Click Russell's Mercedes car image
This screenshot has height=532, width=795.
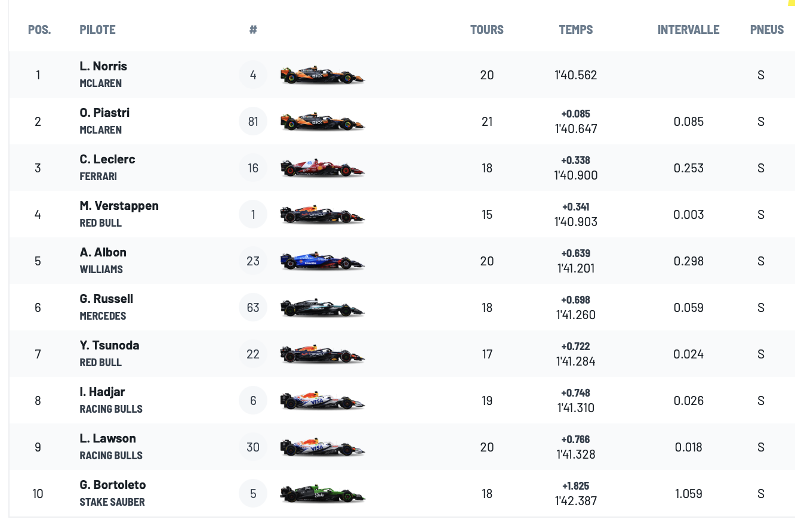(x=322, y=308)
